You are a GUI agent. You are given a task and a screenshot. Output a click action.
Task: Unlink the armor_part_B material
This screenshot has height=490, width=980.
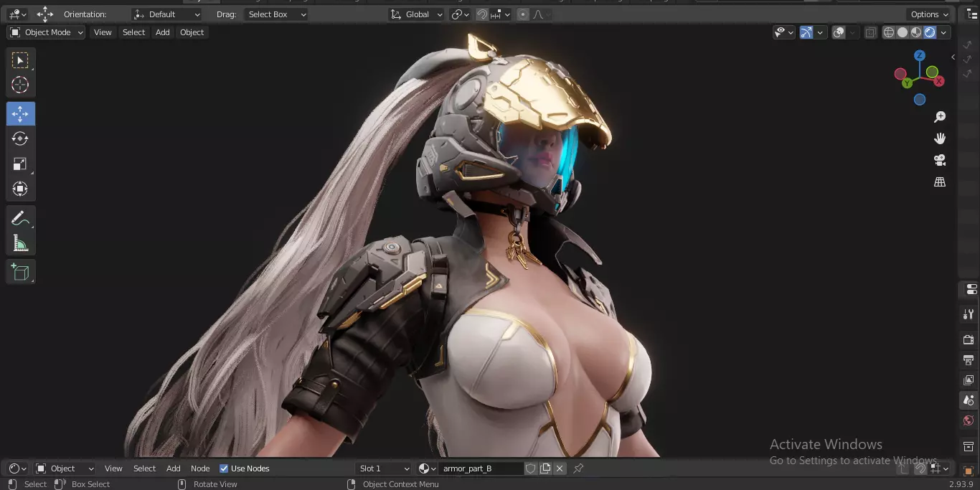(x=560, y=468)
